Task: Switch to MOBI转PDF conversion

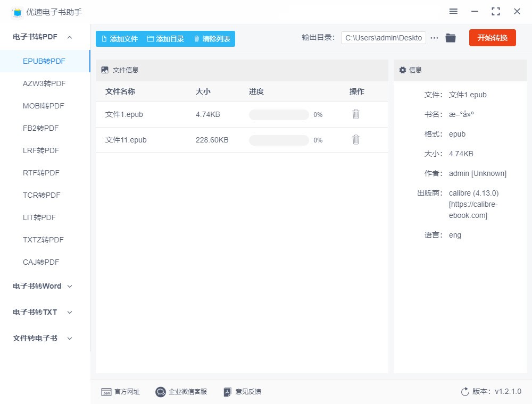Action: coord(43,106)
